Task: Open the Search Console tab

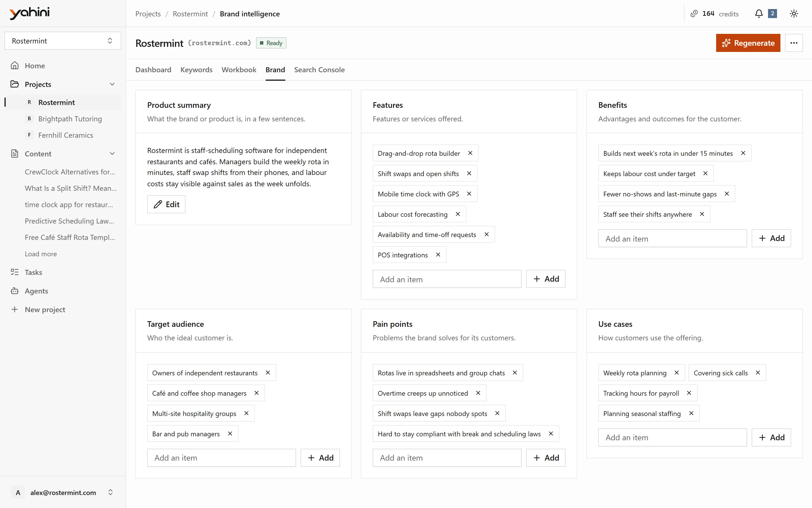Action: pyautogui.click(x=319, y=70)
